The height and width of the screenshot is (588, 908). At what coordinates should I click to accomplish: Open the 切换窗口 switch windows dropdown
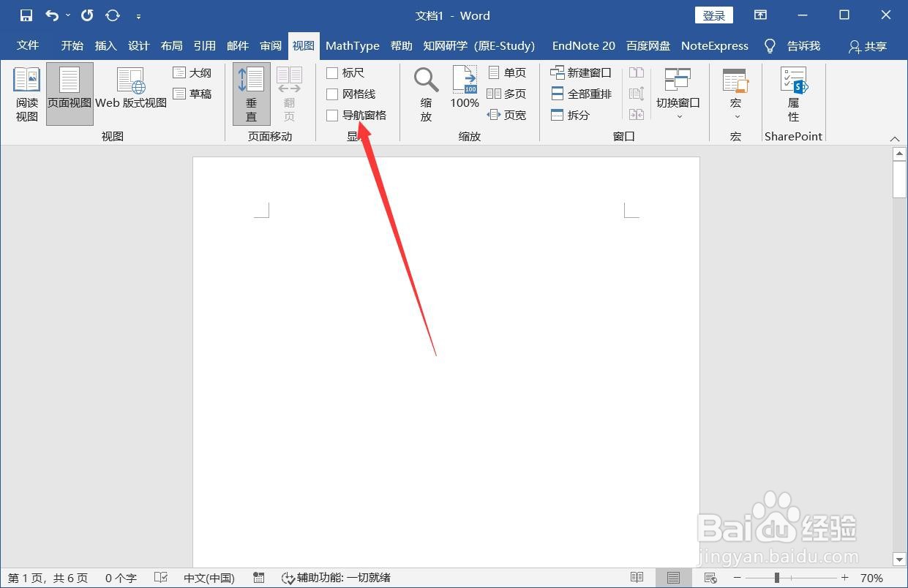coord(678,94)
